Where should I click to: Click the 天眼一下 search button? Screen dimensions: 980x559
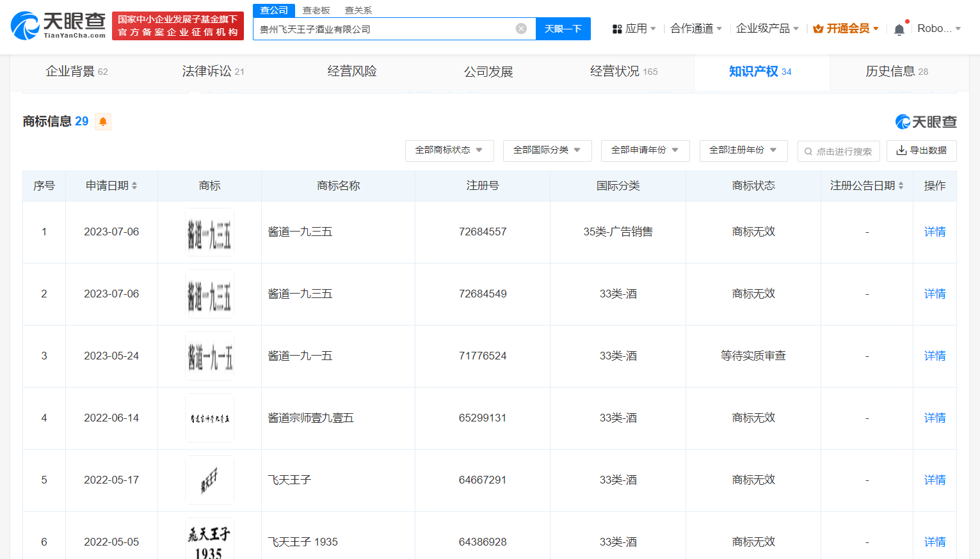(x=563, y=28)
